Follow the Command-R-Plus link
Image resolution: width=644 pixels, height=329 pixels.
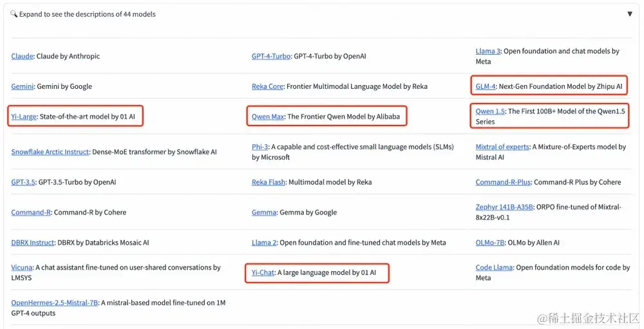click(503, 182)
